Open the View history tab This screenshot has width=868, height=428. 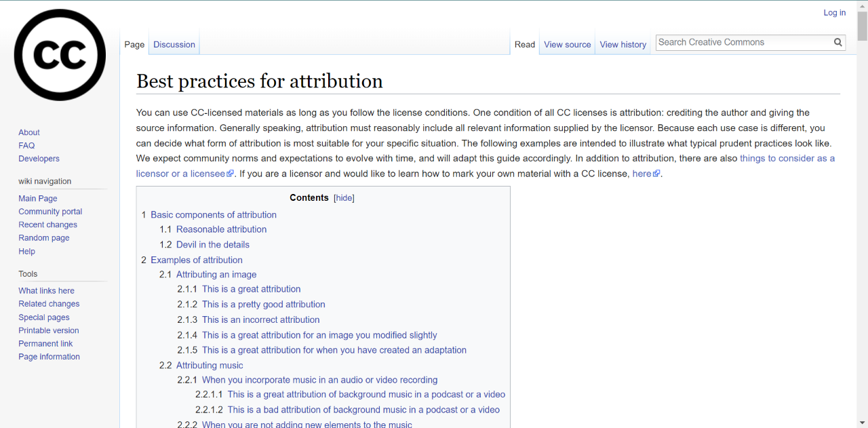coord(623,45)
